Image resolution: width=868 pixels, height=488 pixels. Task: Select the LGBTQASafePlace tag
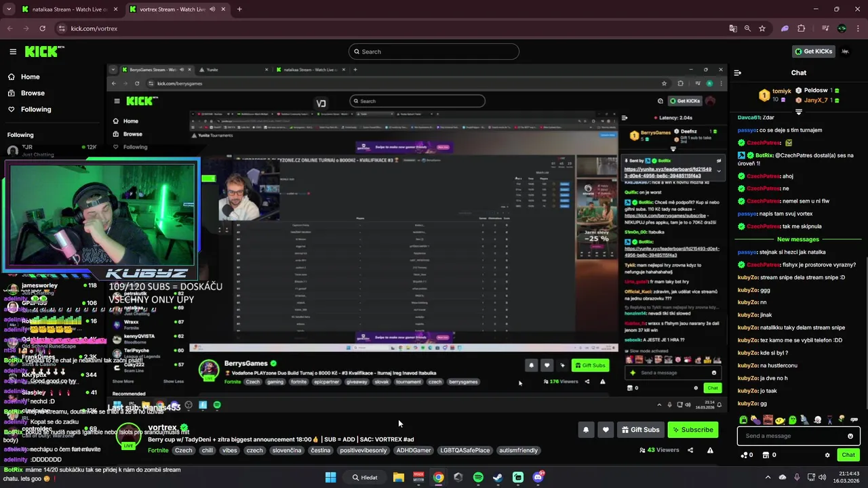(x=465, y=450)
